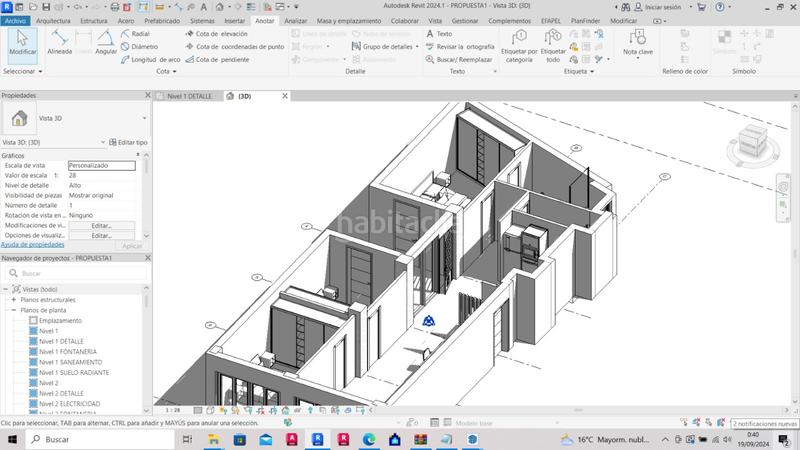800x450 pixels.
Task: Select the Angular dimension tool
Action: [106, 43]
